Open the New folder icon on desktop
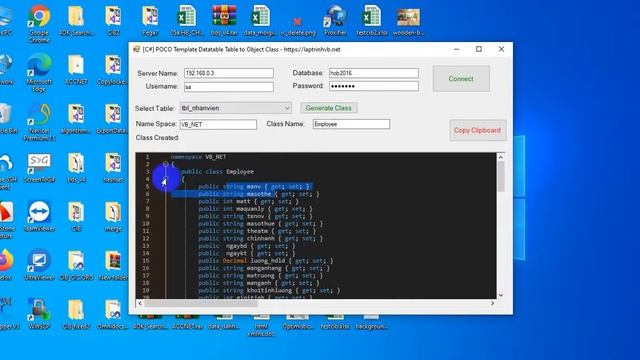The image size is (640, 360). 113,265
